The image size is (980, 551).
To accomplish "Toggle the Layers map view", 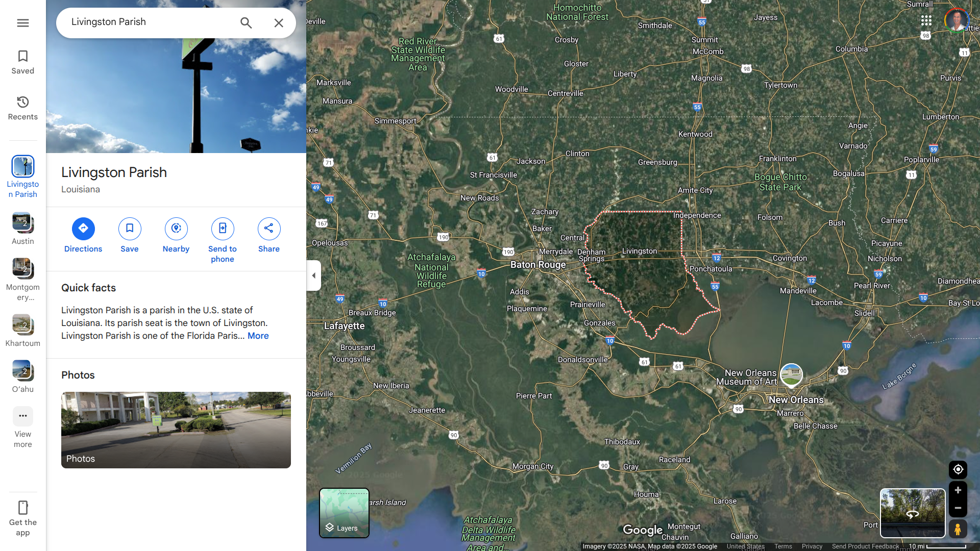I will point(344,513).
